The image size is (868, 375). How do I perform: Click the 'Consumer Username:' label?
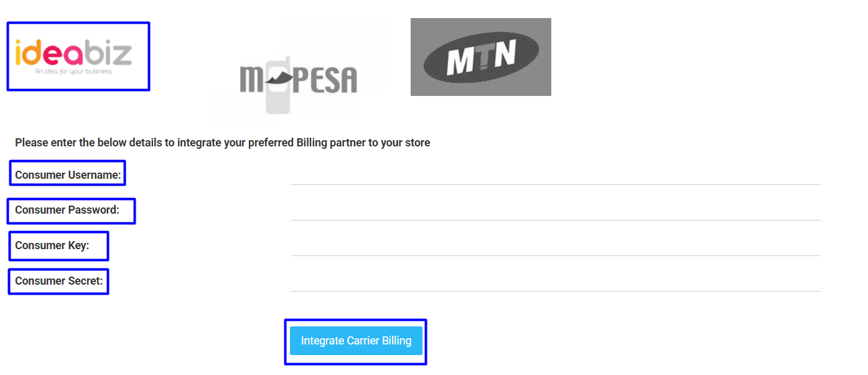coord(68,175)
